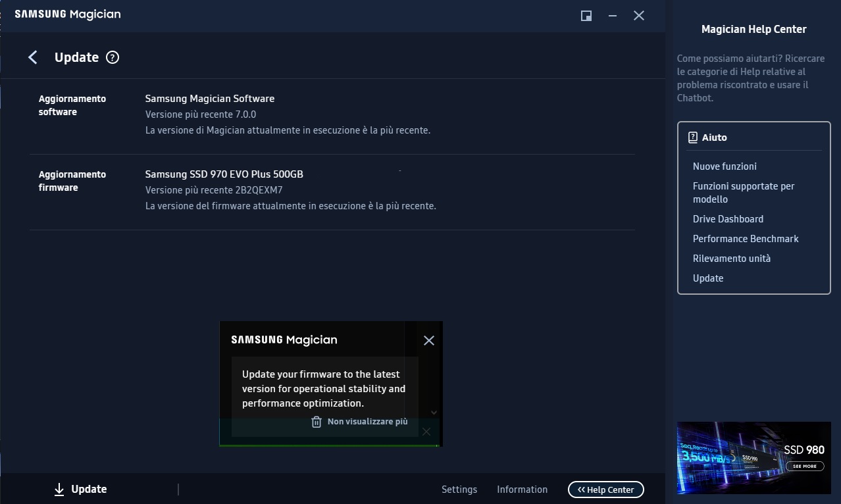Open help via the question mark icon
Screen dimensions: 841x504
(x=113, y=57)
